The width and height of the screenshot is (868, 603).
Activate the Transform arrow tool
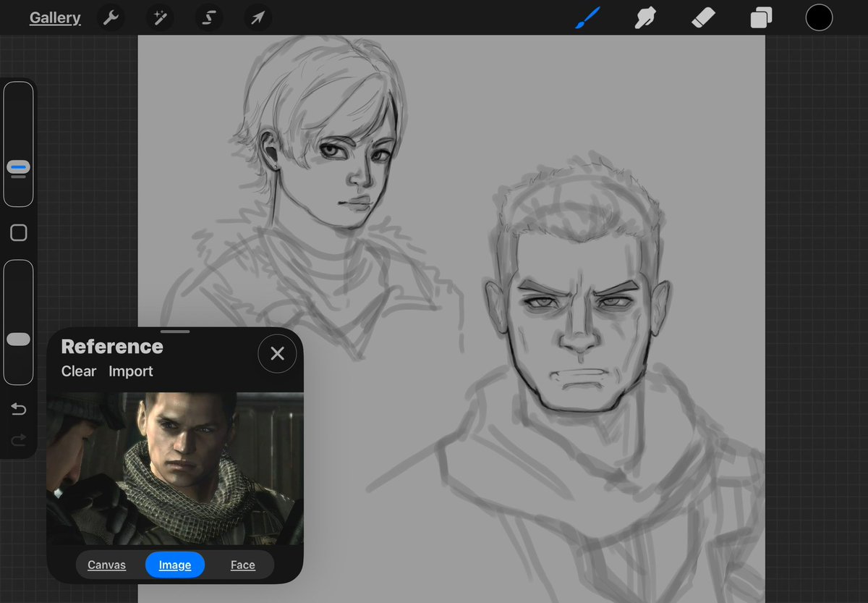(x=258, y=18)
